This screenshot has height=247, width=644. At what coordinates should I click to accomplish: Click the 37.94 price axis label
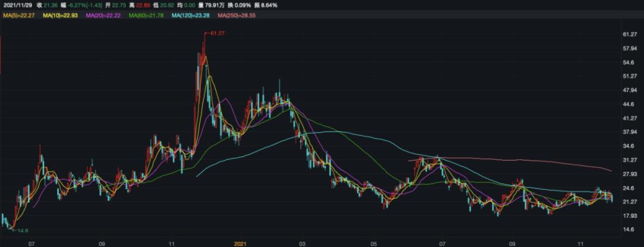(630, 132)
